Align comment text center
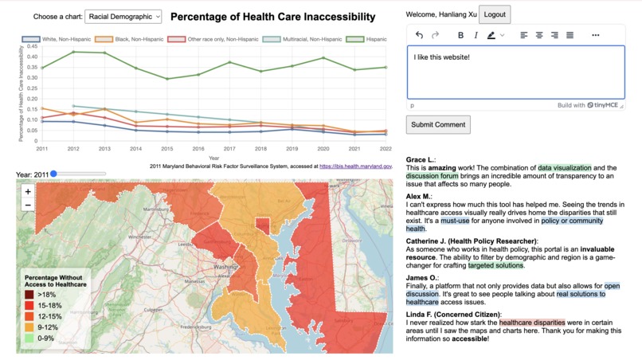The height and width of the screenshot is (364, 642). click(x=539, y=35)
